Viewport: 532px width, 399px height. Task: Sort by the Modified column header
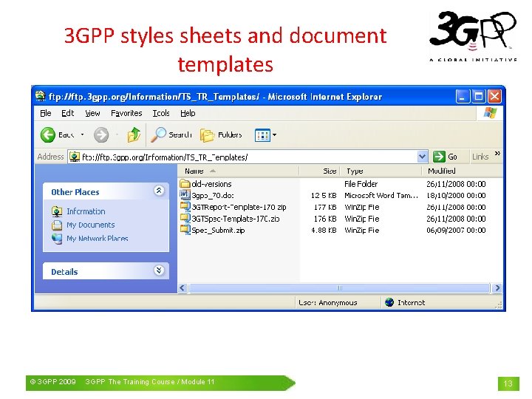(462, 171)
